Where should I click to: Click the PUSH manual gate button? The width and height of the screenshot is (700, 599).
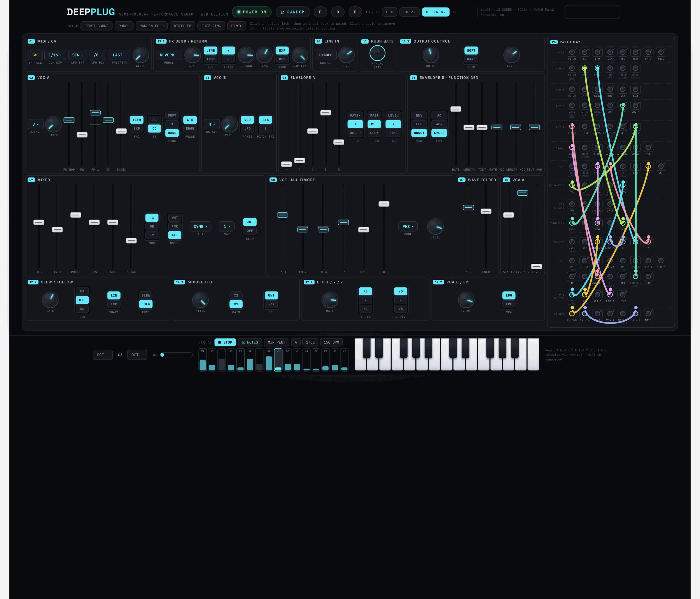(x=377, y=53)
